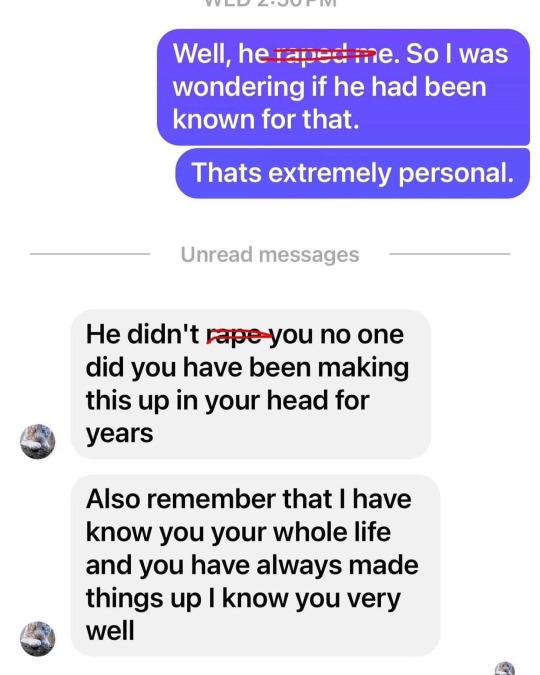
Task: Click the red strikethrough in the purple bubble
Action: tap(318, 54)
